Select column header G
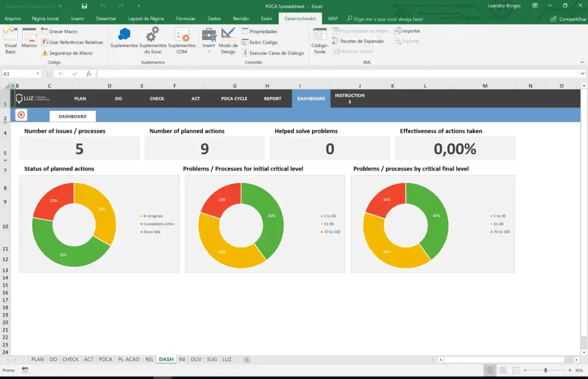 pyautogui.click(x=234, y=86)
